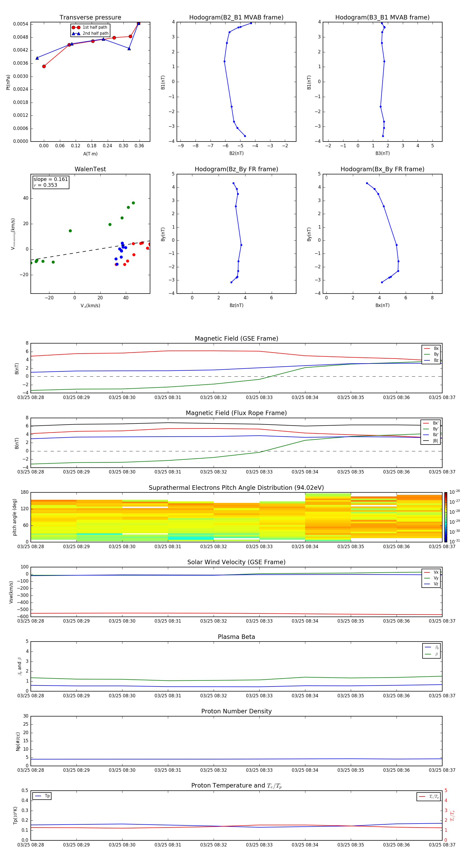Click the pitch angle color bar
Viewport: 473px width, 868px height.
pos(446,517)
